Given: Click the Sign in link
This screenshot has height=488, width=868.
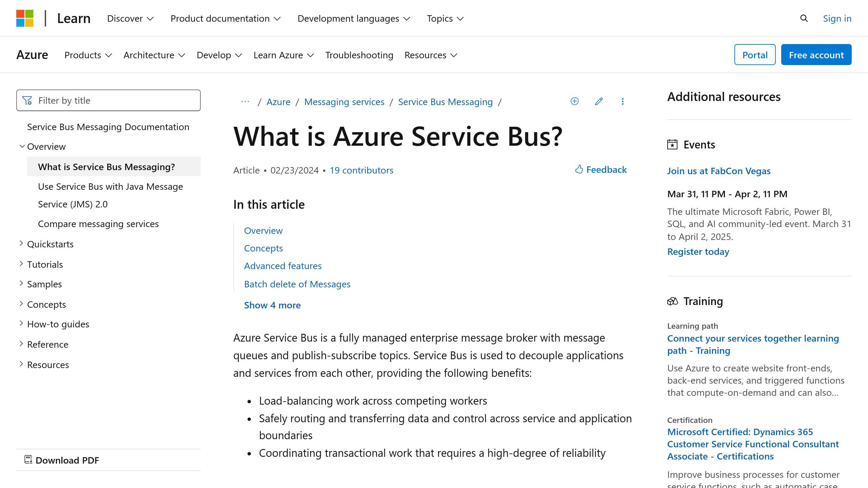Looking at the screenshot, I should click(837, 18).
